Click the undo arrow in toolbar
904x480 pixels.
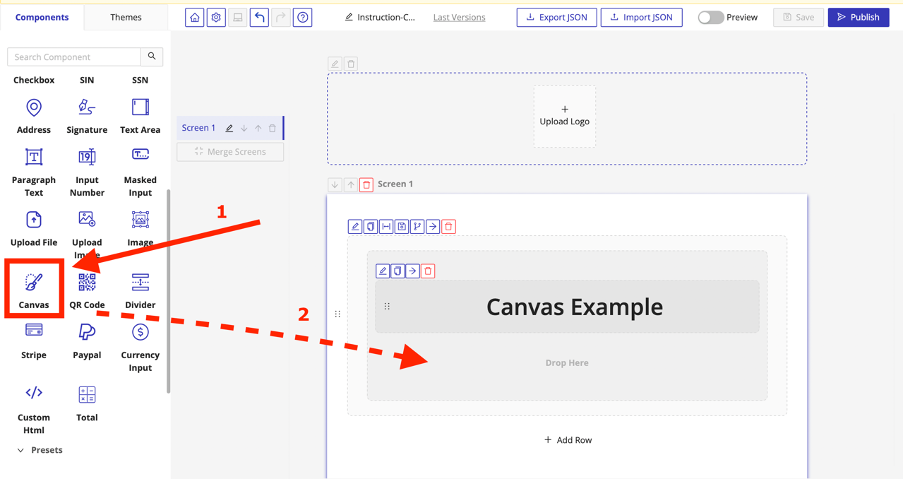[259, 17]
